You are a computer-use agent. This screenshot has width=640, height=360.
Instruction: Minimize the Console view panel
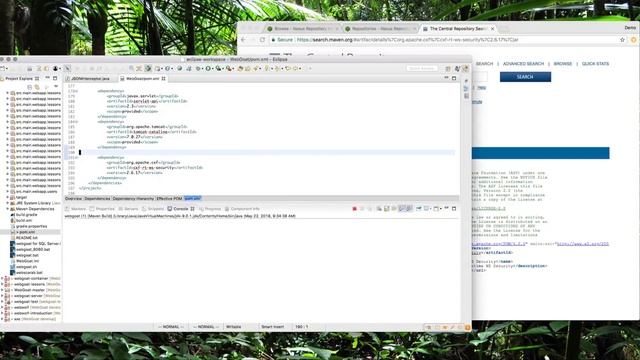point(447,208)
